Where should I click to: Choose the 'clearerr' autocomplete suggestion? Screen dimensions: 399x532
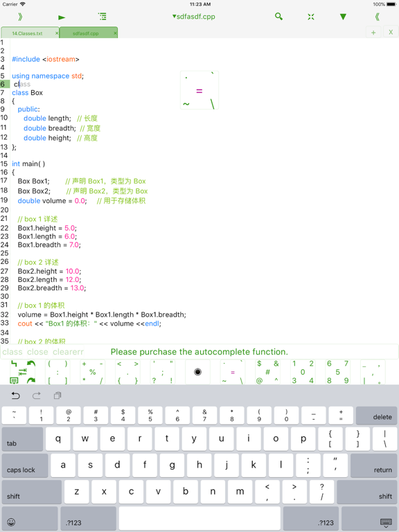(x=68, y=352)
